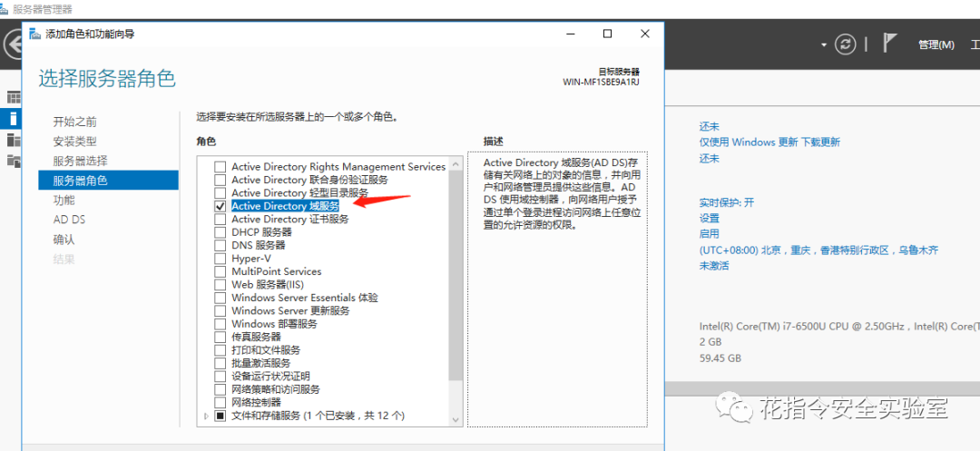
Task: Check Windows 部署服务 role
Action: [220, 324]
